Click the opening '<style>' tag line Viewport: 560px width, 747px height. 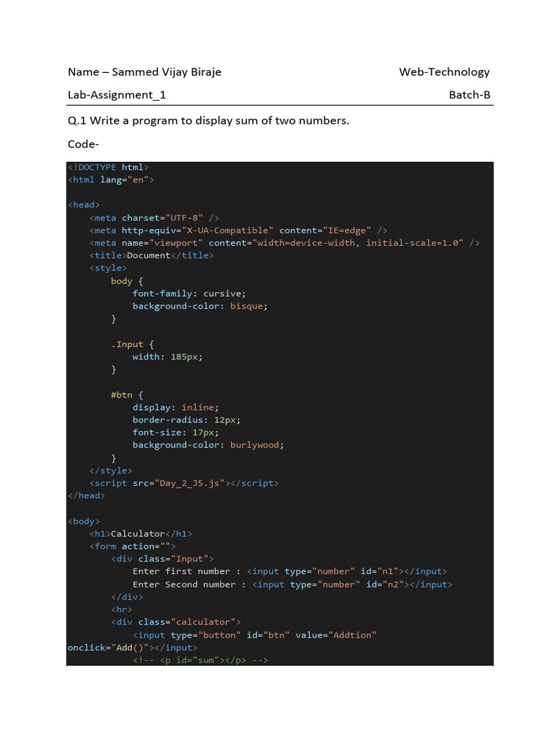coord(108,268)
